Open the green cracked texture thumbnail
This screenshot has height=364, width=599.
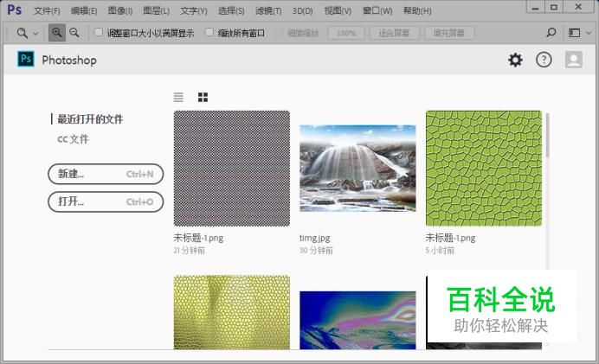tap(484, 169)
